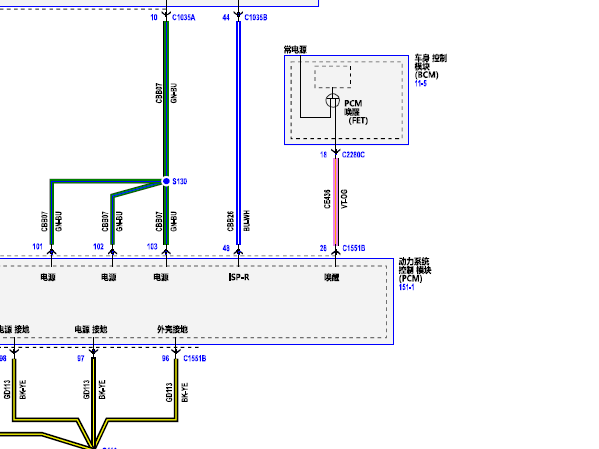Select the C2280C connector label

pyautogui.click(x=353, y=155)
